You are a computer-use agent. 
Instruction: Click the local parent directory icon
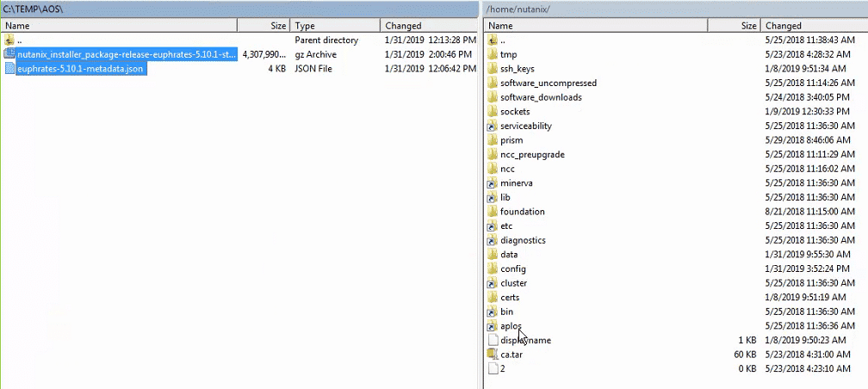point(9,40)
